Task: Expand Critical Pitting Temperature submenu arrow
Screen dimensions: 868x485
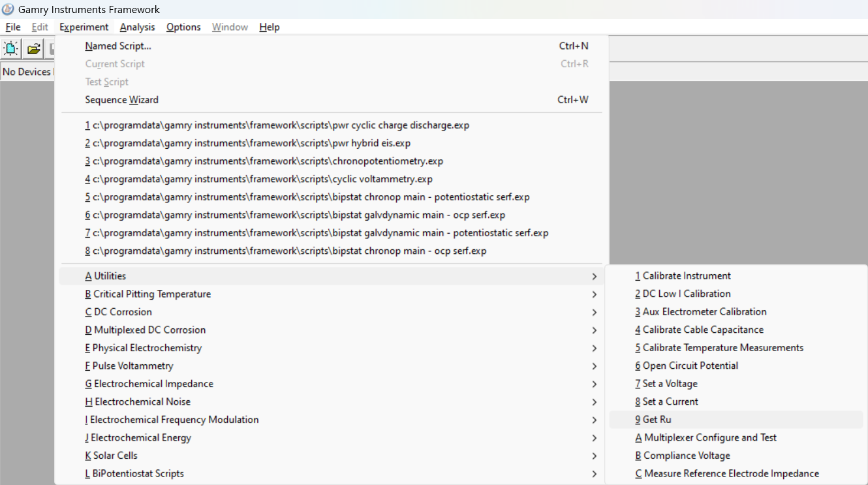Action: coord(594,294)
